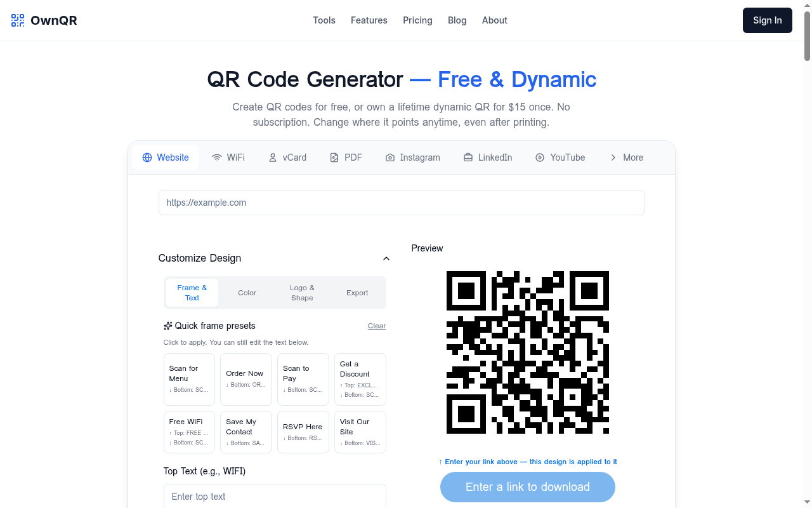Apply the Get a Discount preset
The width and height of the screenshot is (812, 508).
click(x=360, y=379)
